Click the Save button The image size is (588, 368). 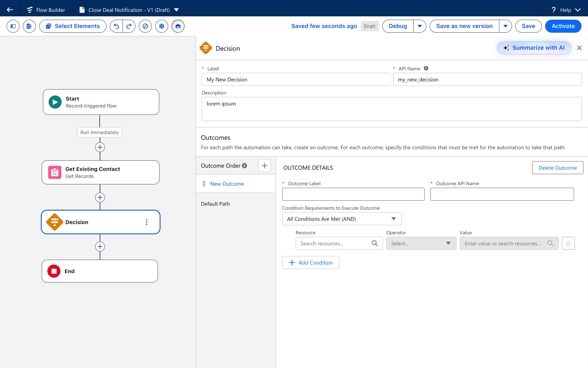528,26
